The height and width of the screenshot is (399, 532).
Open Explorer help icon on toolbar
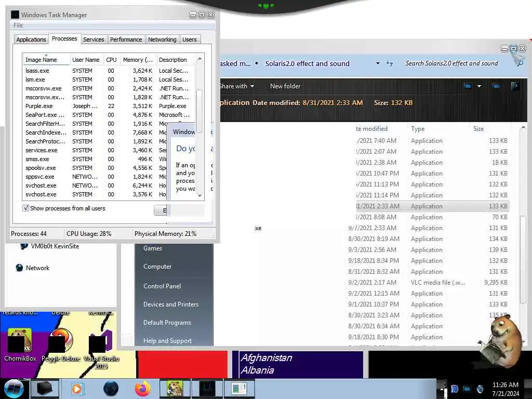pyautogui.click(x=515, y=86)
